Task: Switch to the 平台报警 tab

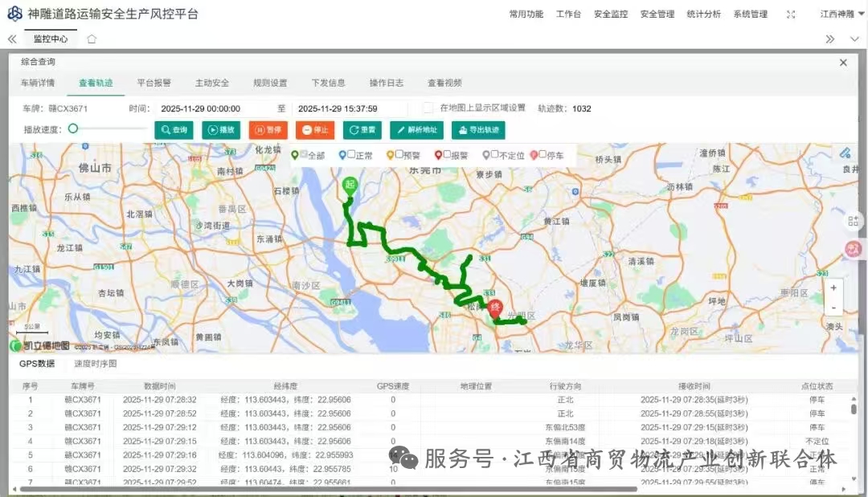Action: 153,83
